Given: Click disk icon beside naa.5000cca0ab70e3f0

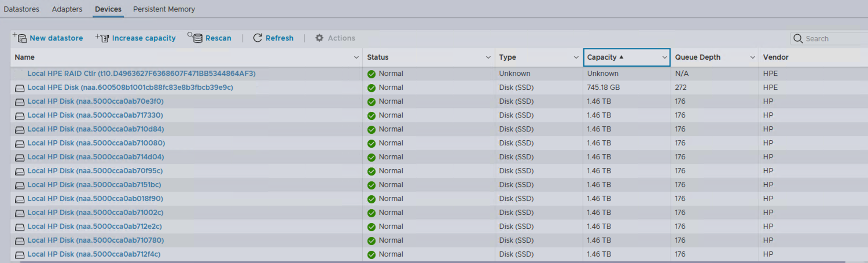Looking at the screenshot, I should (x=20, y=102).
